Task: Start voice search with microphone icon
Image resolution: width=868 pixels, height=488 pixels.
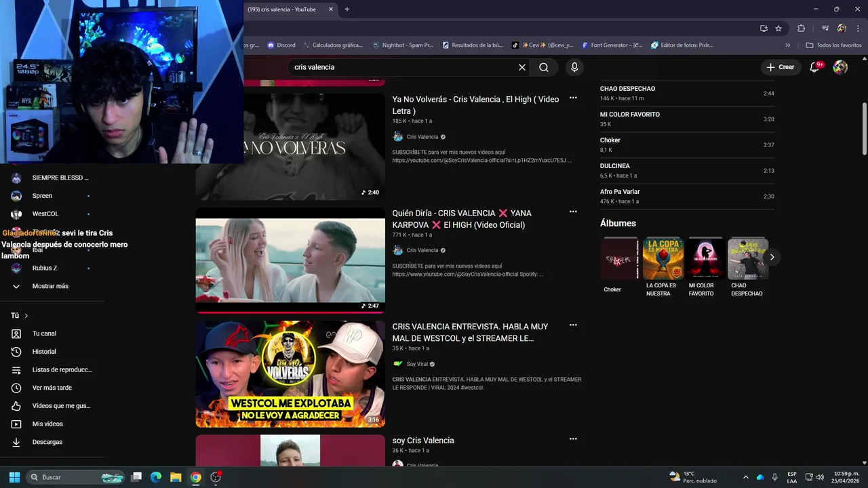Action: tap(574, 67)
